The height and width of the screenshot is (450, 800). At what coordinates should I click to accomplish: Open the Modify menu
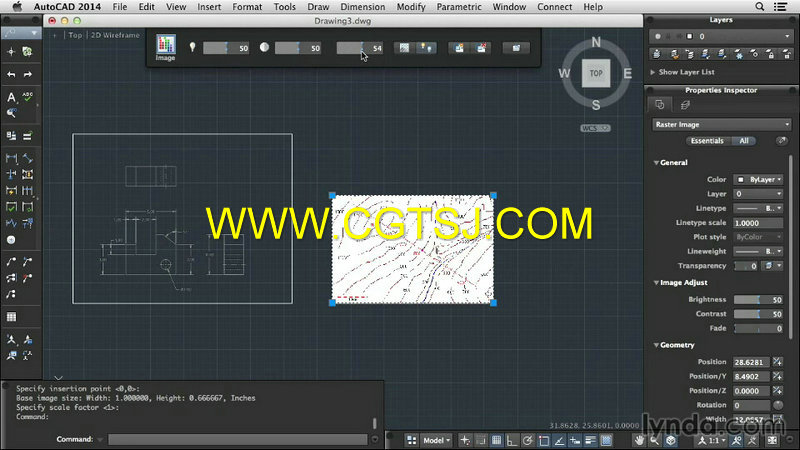tap(411, 7)
